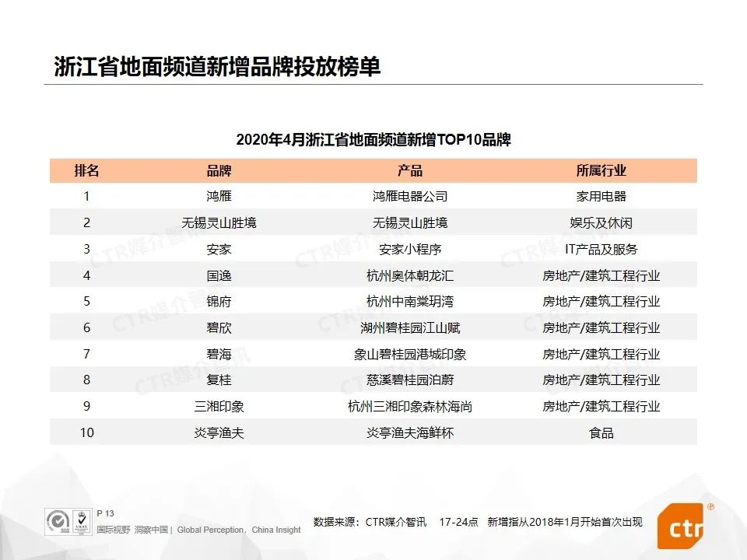Select the brand cell 三湘印象
This screenshot has width=747, height=560.
coord(219,407)
